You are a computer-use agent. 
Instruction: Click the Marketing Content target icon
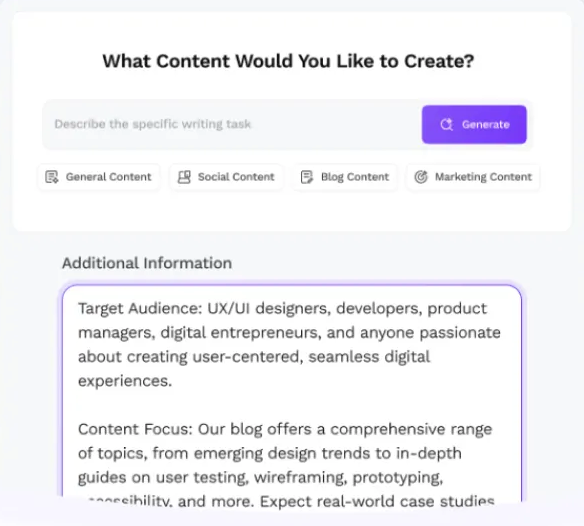point(421,177)
